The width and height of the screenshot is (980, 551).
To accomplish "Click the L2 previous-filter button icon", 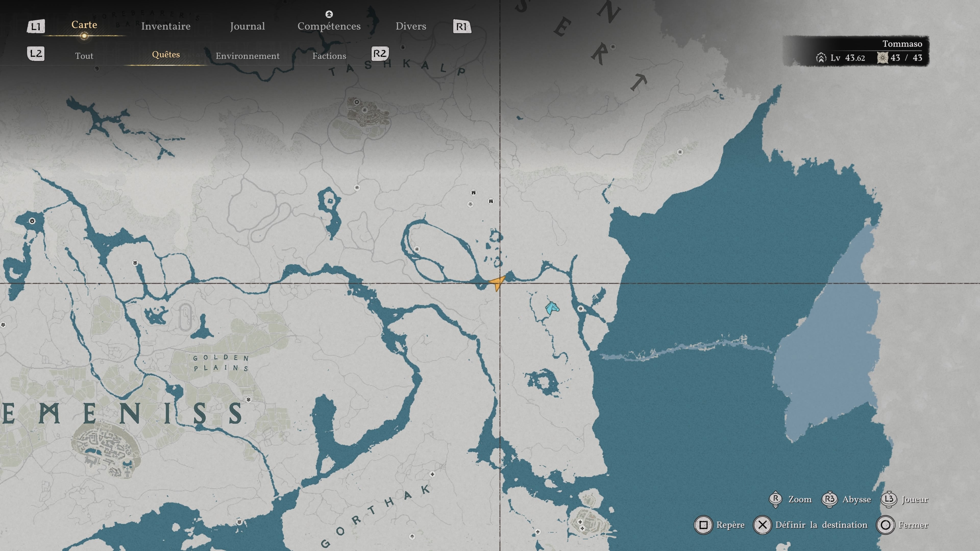I will click(x=36, y=54).
